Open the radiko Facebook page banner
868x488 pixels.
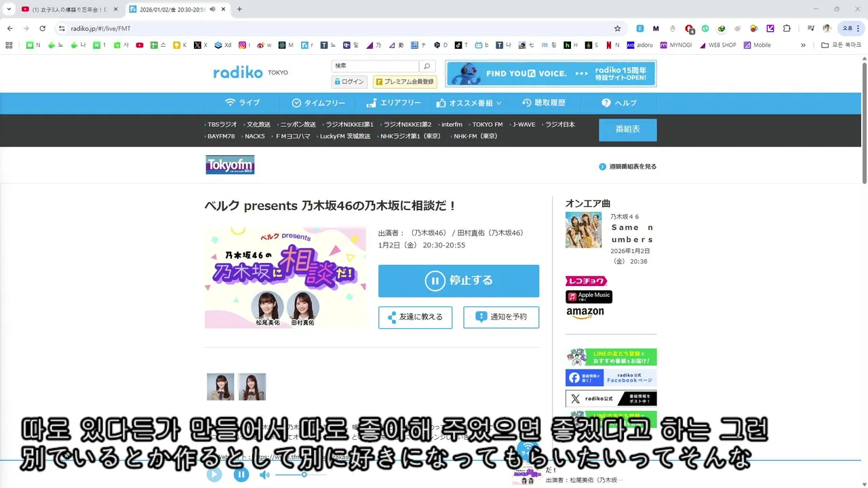point(611,378)
